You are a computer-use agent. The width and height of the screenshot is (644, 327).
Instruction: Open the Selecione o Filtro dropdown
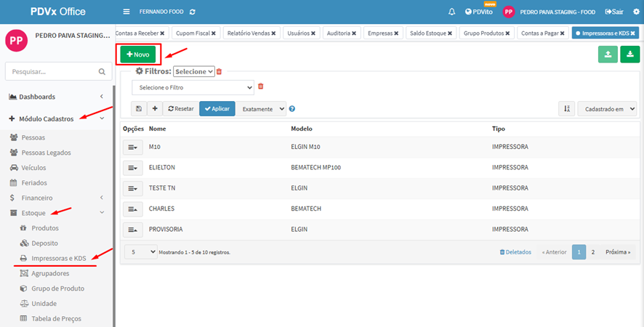pos(193,87)
